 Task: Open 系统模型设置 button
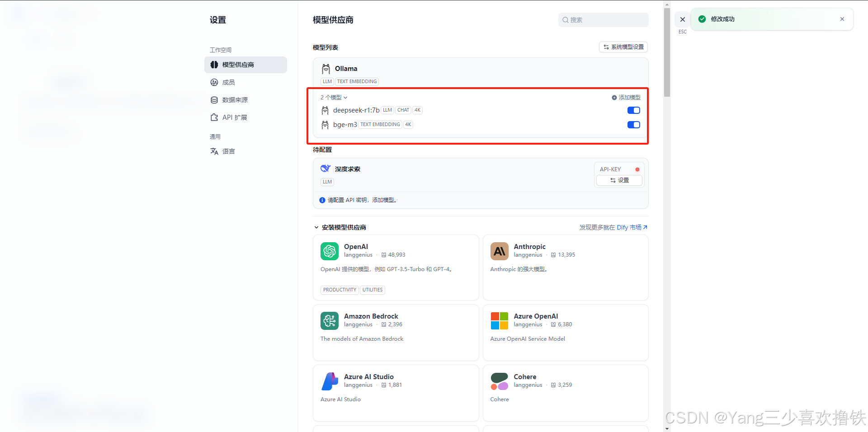point(623,47)
